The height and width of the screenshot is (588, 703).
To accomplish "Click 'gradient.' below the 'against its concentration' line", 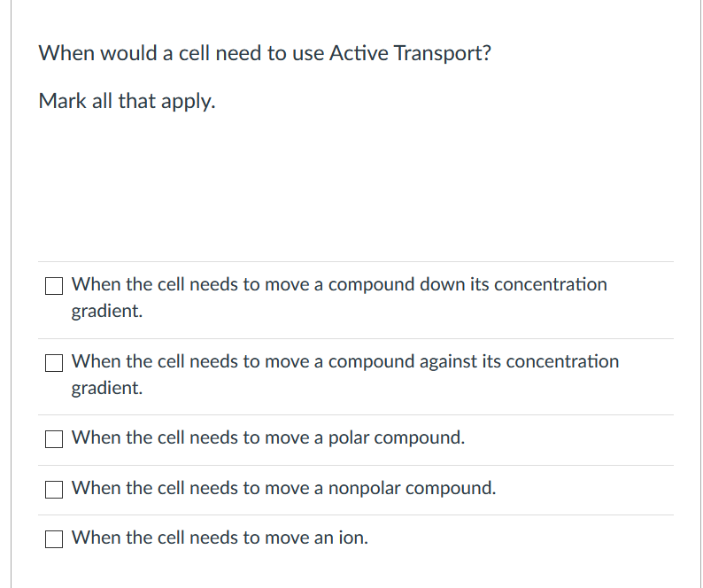I will click(x=107, y=388).
